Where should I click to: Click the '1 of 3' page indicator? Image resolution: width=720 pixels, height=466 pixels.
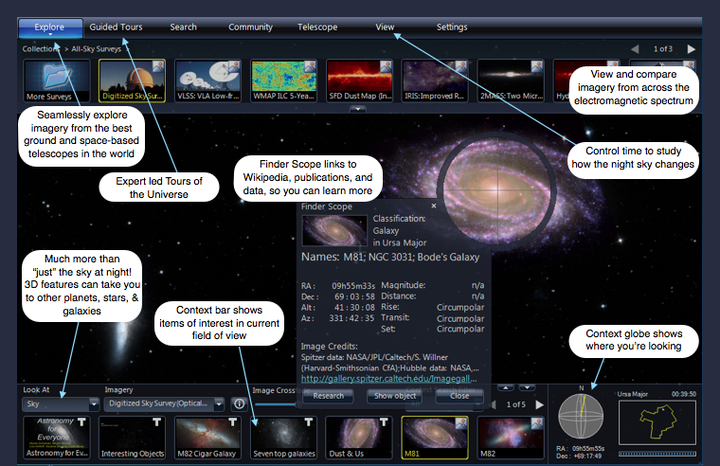[x=663, y=49]
